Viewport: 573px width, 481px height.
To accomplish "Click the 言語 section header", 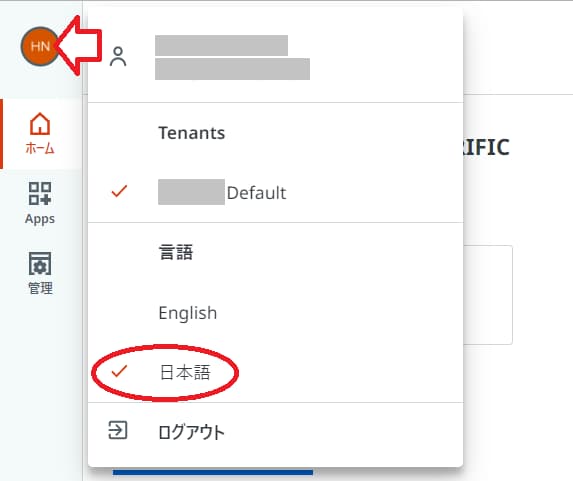I will [176, 253].
